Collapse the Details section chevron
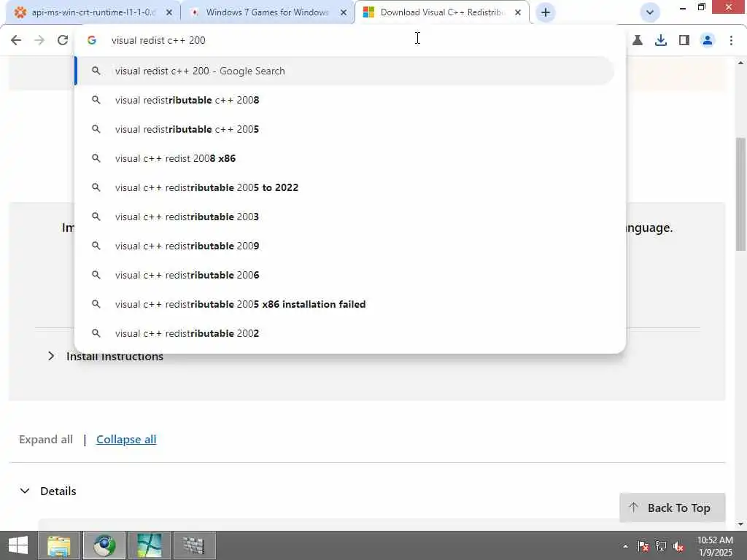The image size is (747, 560). pyautogui.click(x=25, y=491)
